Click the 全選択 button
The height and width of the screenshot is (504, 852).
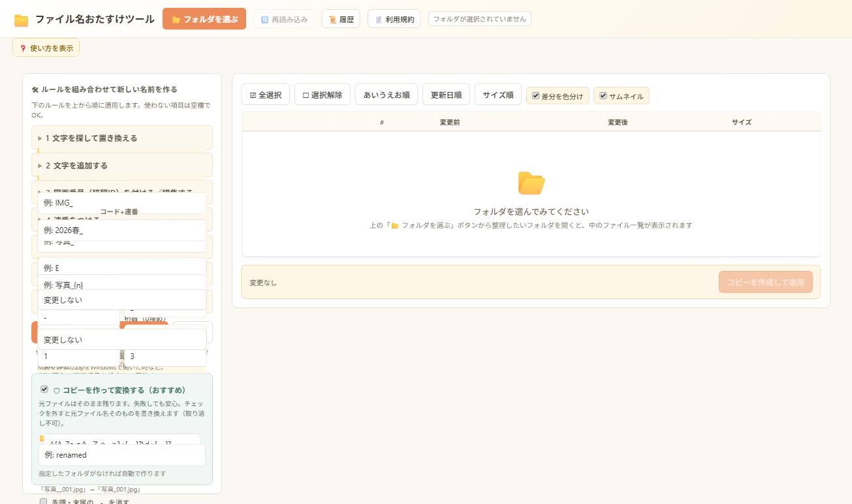pos(265,95)
